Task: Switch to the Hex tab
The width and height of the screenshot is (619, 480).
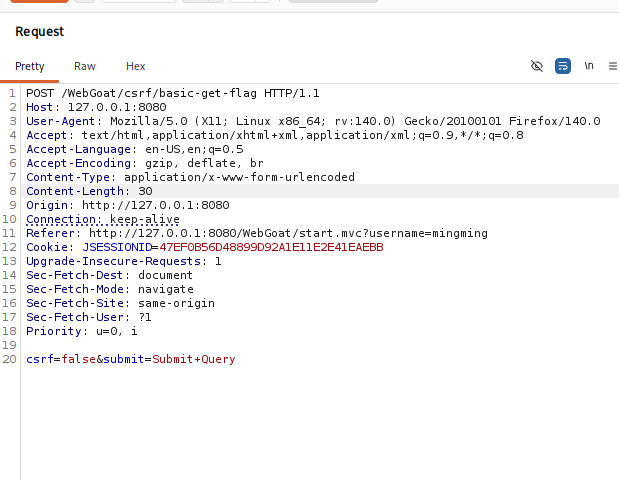Action: click(135, 66)
